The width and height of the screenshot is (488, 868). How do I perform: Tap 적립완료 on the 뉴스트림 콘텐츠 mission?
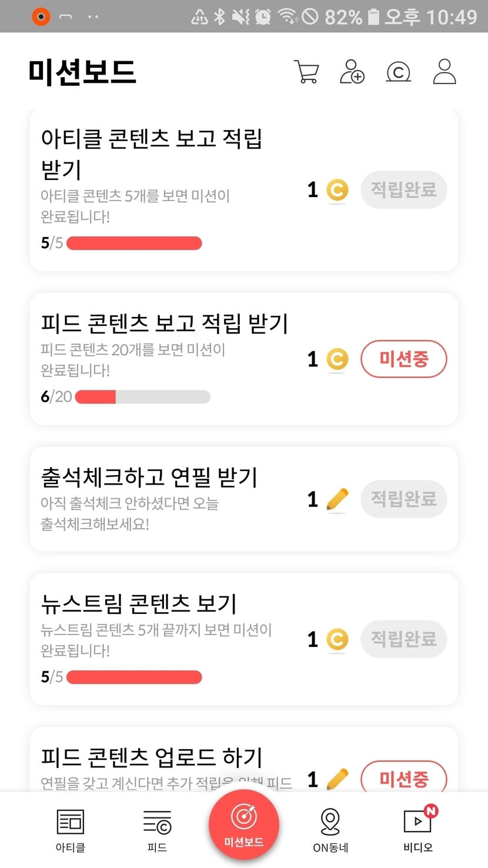coord(403,639)
